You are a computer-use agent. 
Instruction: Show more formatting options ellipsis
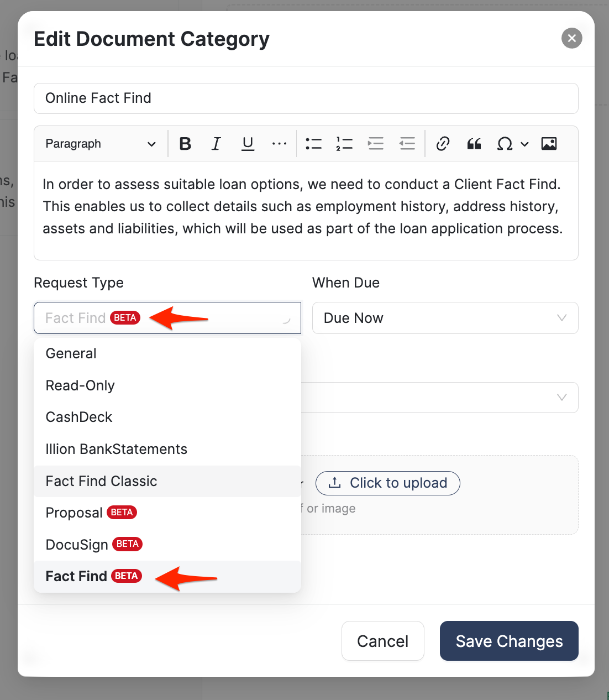pyautogui.click(x=280, y=144)
